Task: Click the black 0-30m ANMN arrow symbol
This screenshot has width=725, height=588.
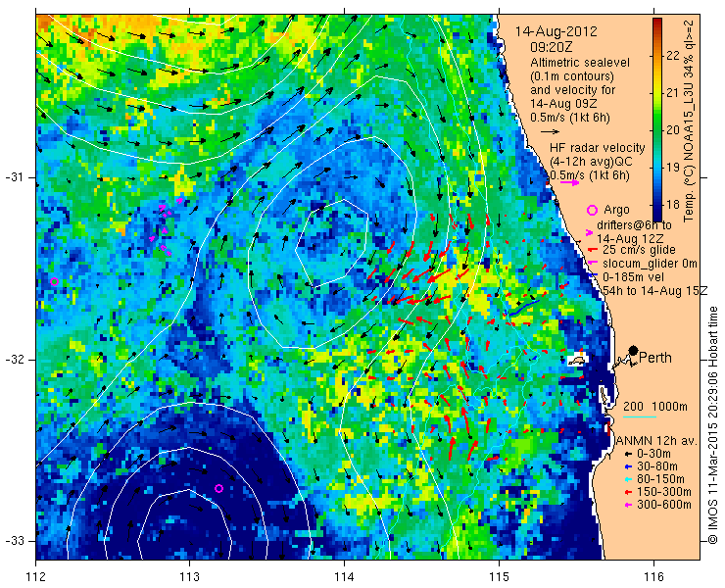Action: coord(628,454)
